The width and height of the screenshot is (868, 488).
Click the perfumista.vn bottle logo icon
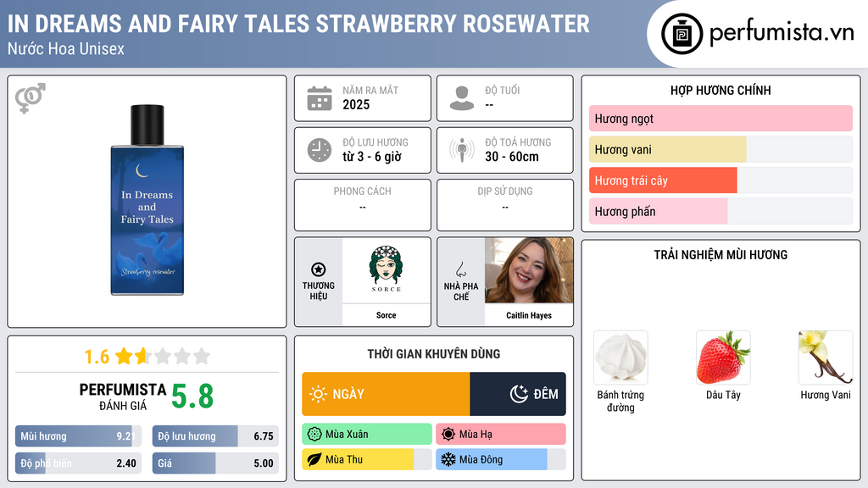coord(682,34)
